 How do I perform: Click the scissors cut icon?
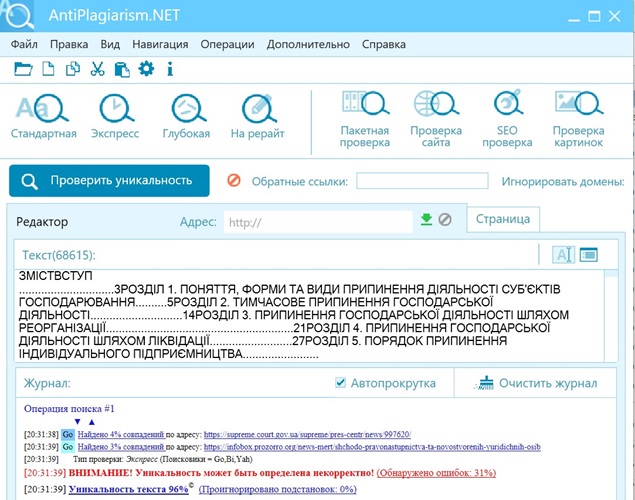tap(97, 69)
